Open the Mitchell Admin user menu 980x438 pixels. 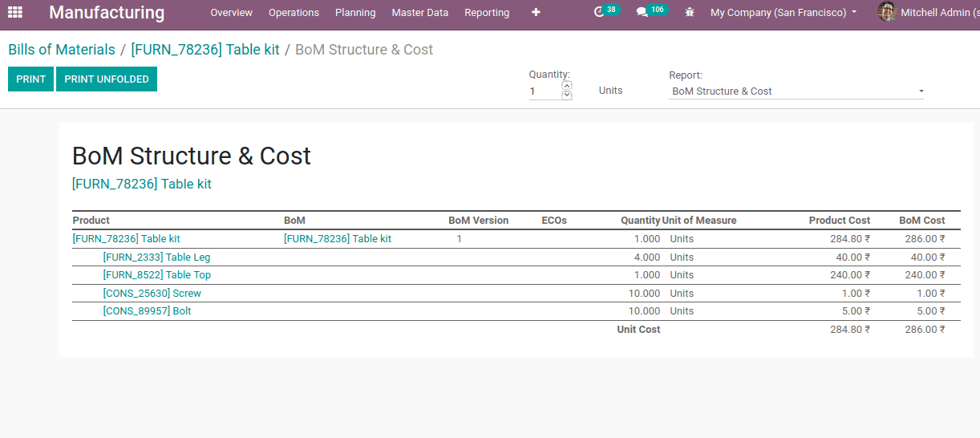coord(929,13)
